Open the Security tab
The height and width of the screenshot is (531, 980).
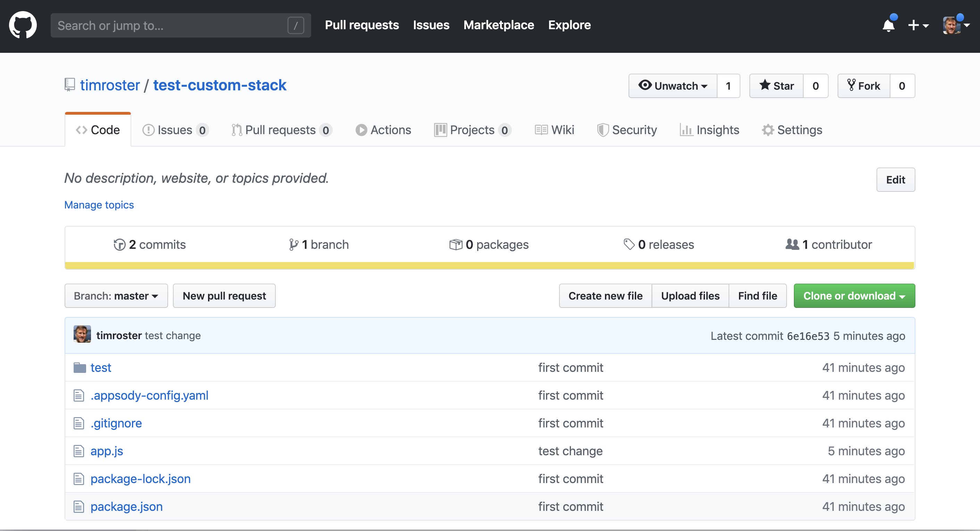pos(627,130)
